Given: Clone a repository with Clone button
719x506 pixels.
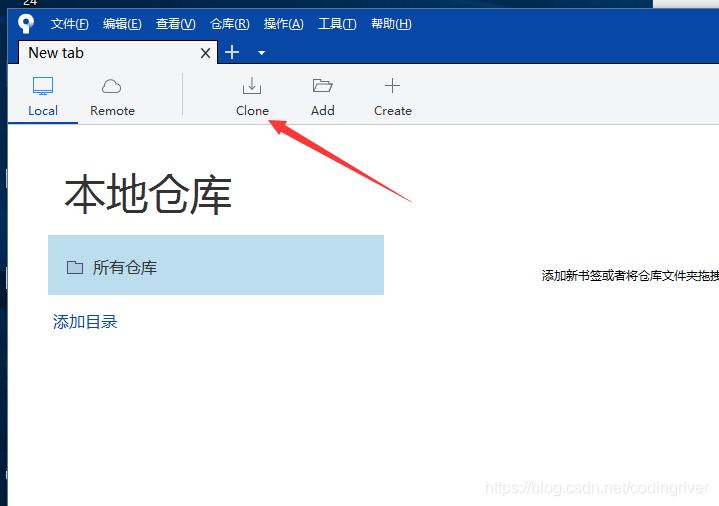Looking at the screenshot, I should [x=252, y=97].
